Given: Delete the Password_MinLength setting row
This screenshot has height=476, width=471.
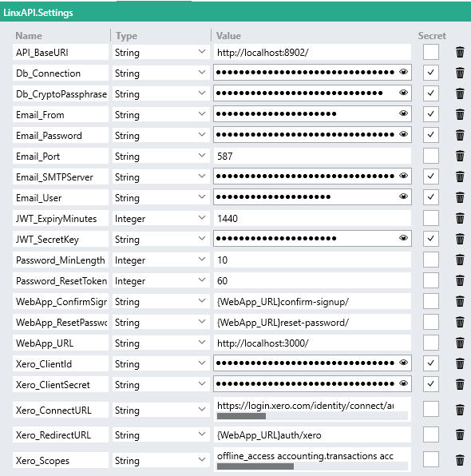Looking at the screenshot, I should [460, 260].
